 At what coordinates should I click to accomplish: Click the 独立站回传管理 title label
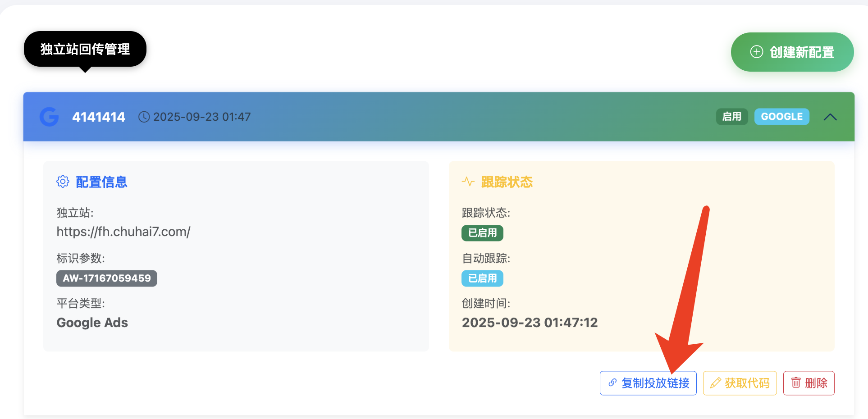pos(85,49)
